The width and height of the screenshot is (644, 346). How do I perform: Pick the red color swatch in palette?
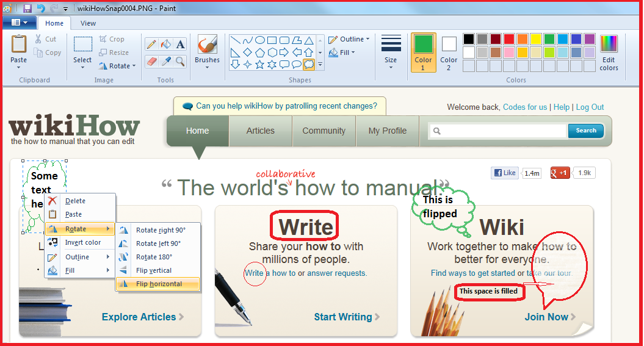(x=508, y=39)
